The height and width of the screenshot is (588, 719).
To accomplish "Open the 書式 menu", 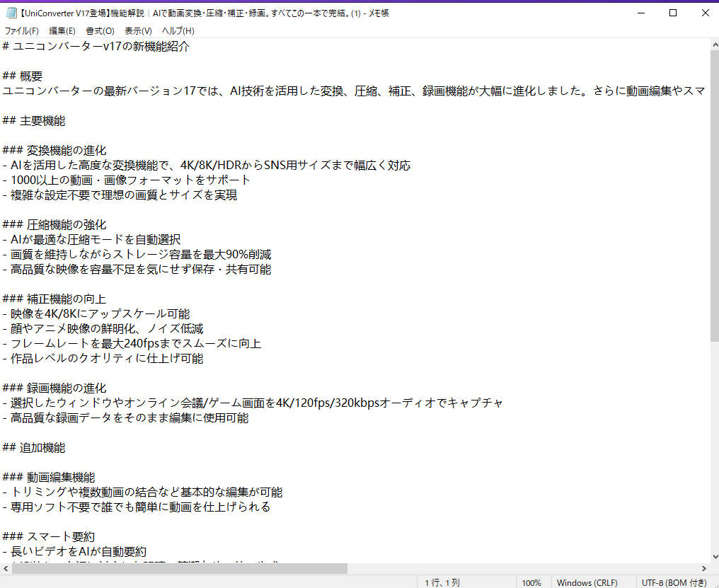I will pos(100,30).
